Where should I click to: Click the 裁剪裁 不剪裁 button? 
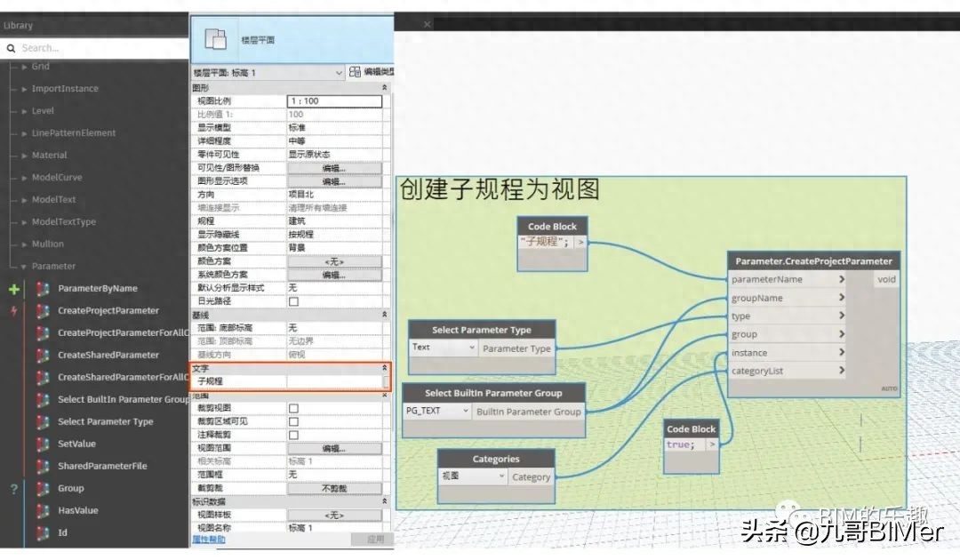coord(334,488)
